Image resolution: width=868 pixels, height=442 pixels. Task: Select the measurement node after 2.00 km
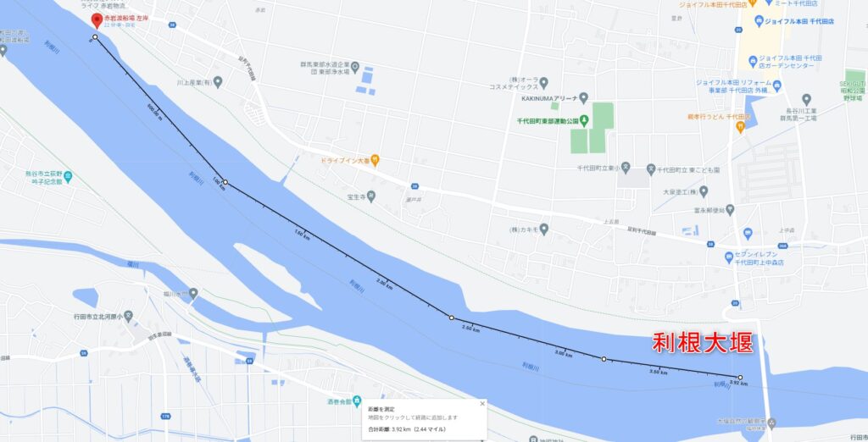[x=451, y=318]
